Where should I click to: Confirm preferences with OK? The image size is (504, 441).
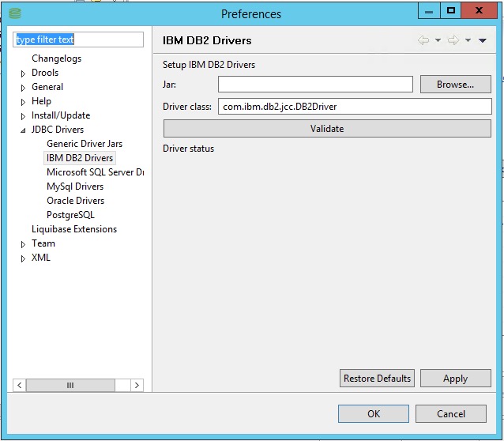pyautogui.click(x=374, y=413)
